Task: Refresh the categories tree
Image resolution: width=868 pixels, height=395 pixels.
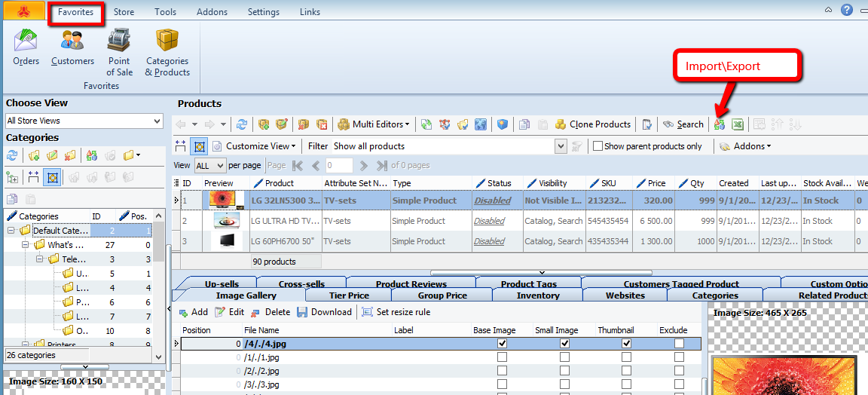Action: 12,155
